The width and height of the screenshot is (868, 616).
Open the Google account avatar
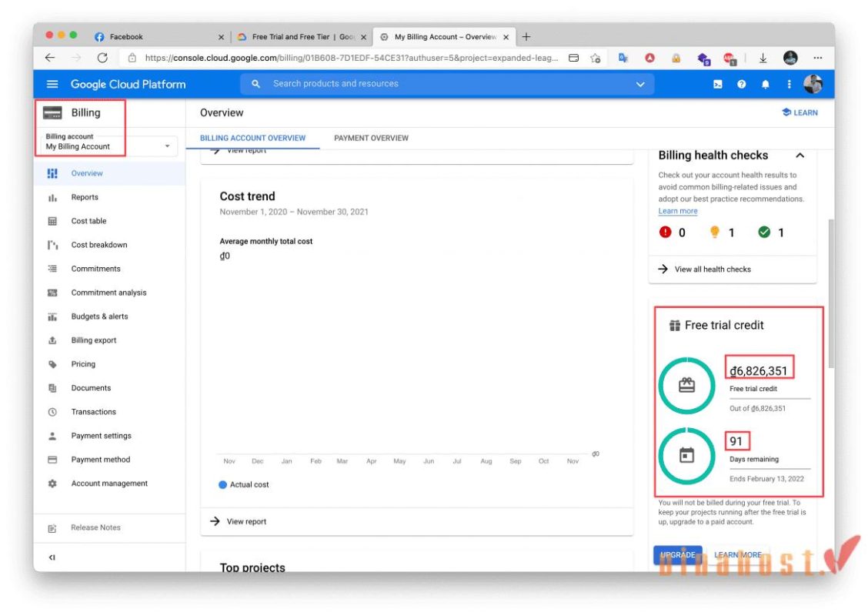[813, 84]
